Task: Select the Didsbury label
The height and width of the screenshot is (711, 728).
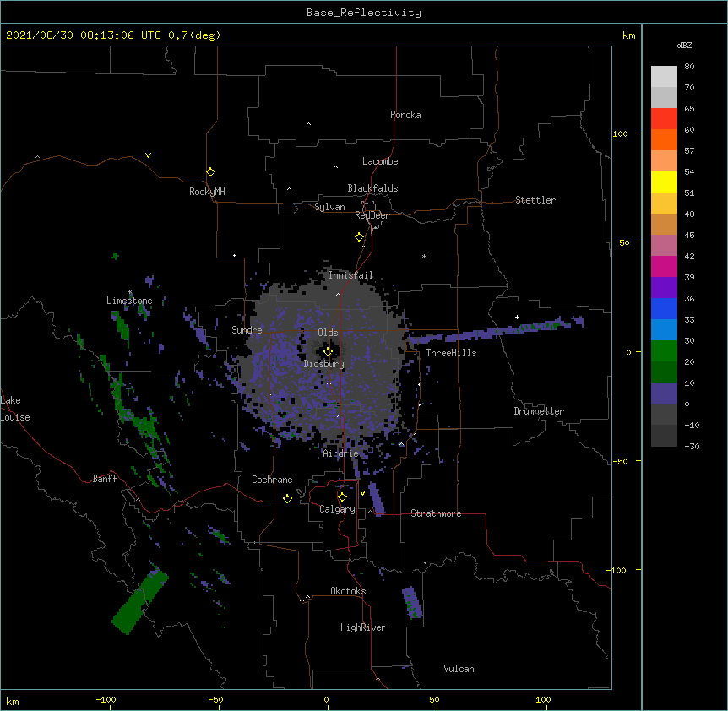Action: point(324,364)
